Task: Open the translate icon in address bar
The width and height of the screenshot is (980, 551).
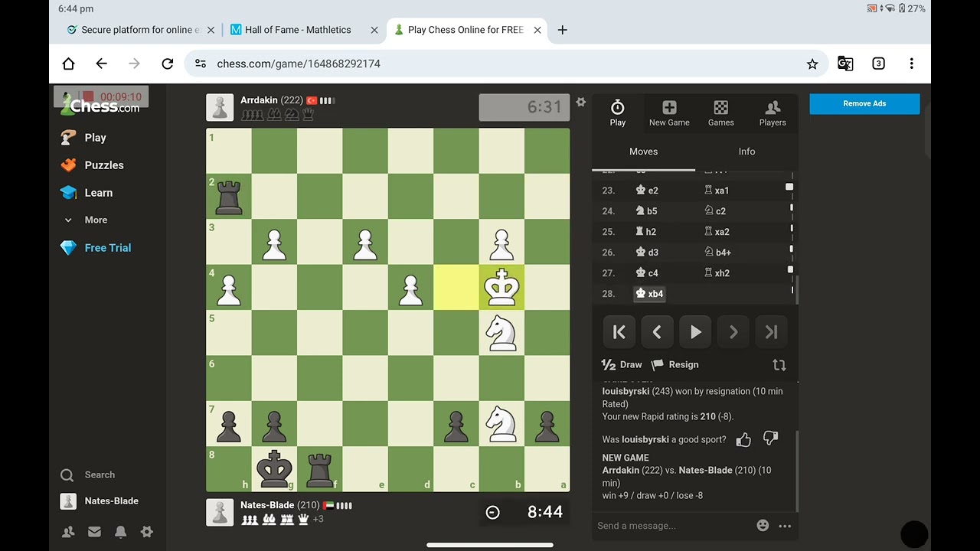Action: click(x=845, y=64)
